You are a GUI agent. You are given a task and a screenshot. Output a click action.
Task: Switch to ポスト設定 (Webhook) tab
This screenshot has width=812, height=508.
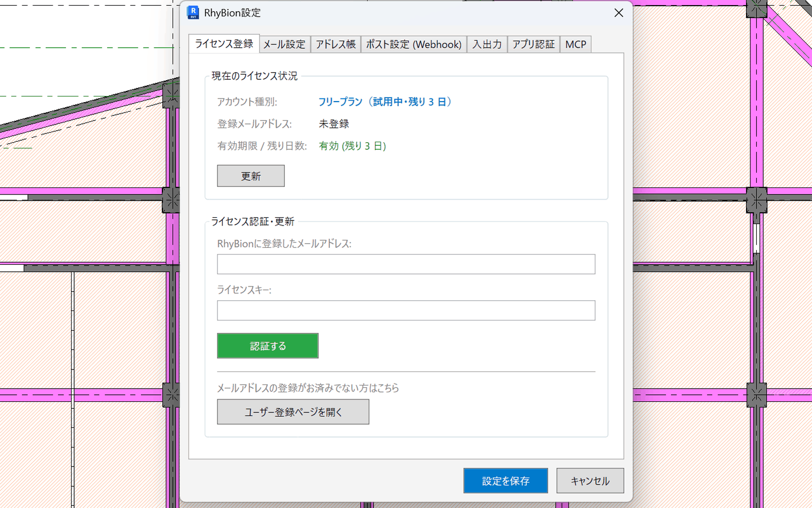pos(414,45)
